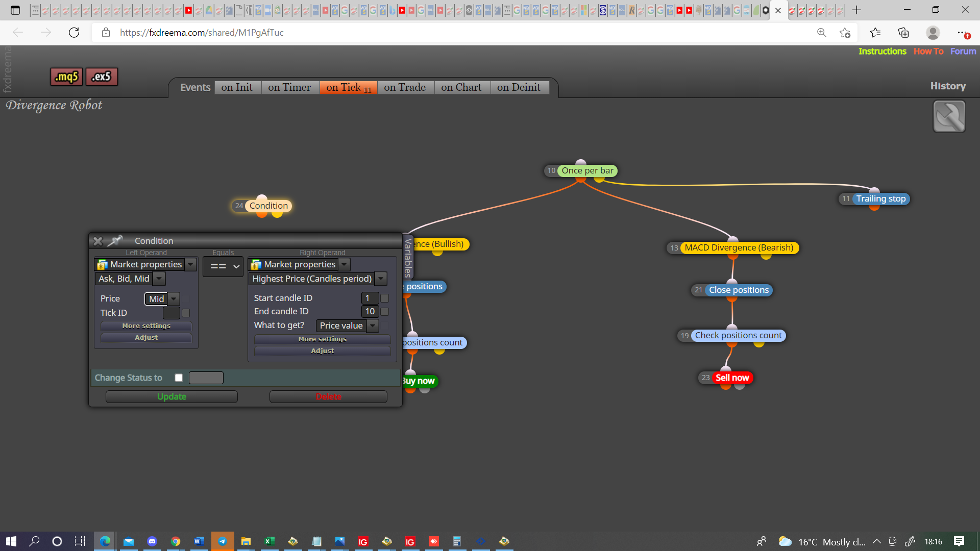
Task: Download the .mq5 source file
Action: tap(66, 77)
